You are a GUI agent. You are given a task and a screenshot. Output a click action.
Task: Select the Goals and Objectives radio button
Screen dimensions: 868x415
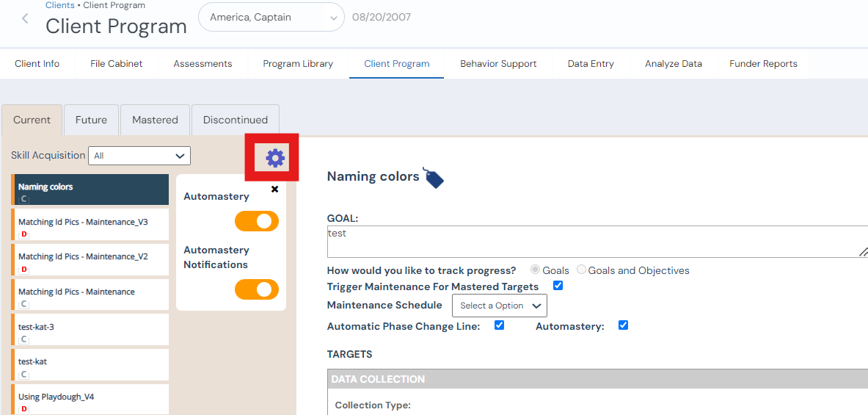(582, 270)
